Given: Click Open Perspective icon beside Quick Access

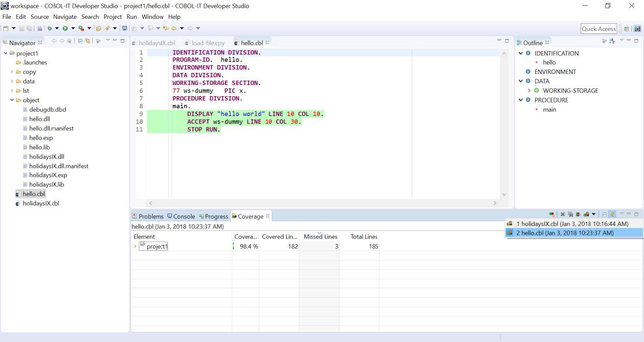Looking at the screenshot, I should (x=627, y=29).
